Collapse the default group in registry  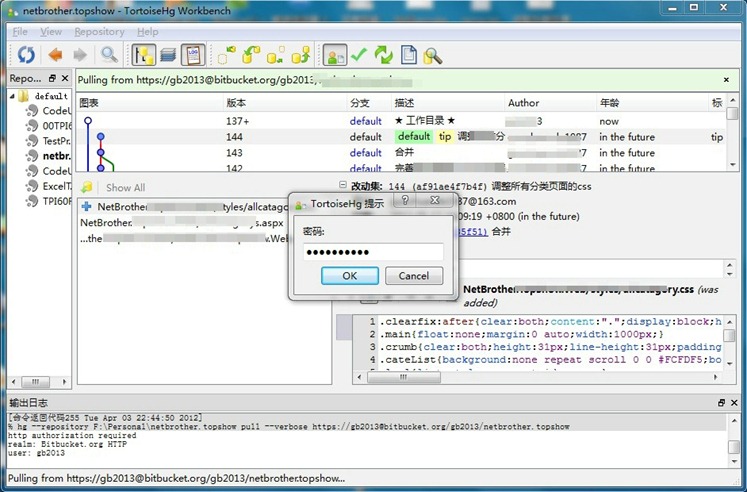pos(12,96)
